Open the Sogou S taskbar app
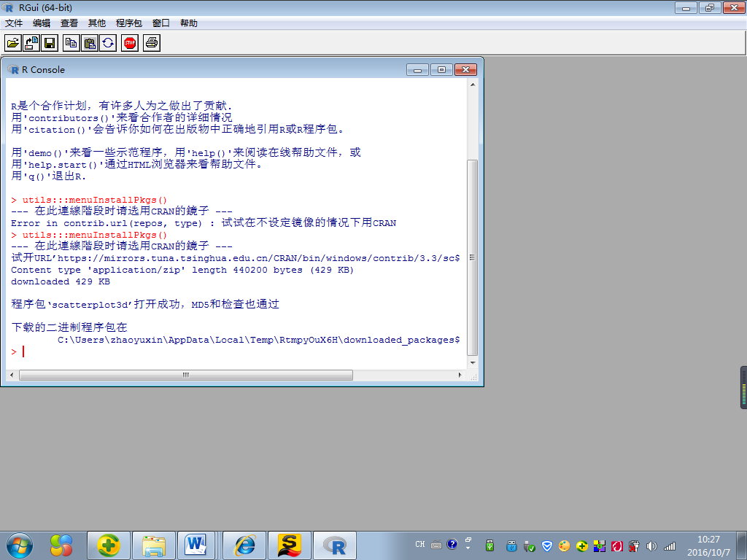This screenshot has width=747, height=560. (x=290, y=545)
